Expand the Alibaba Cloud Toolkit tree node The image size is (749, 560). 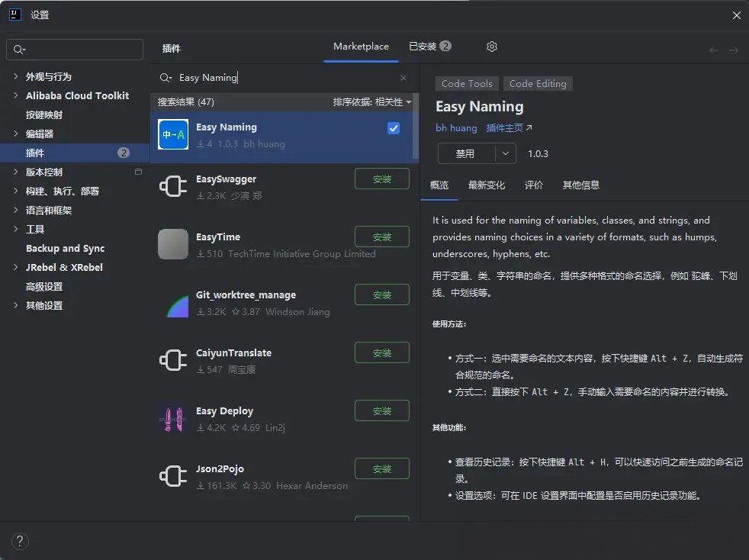tap(16, 95)
